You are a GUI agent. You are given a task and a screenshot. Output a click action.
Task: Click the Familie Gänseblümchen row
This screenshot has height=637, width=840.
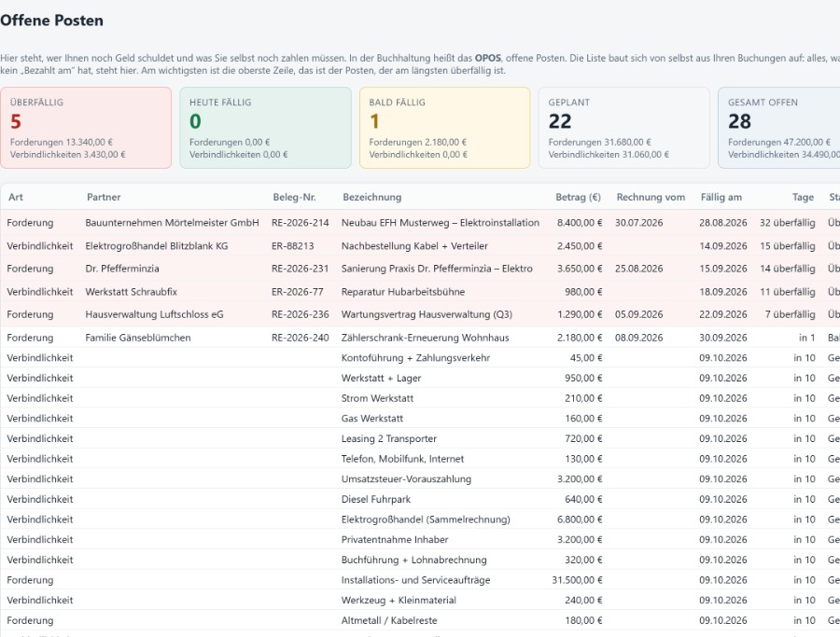click(x=420, y=338)
